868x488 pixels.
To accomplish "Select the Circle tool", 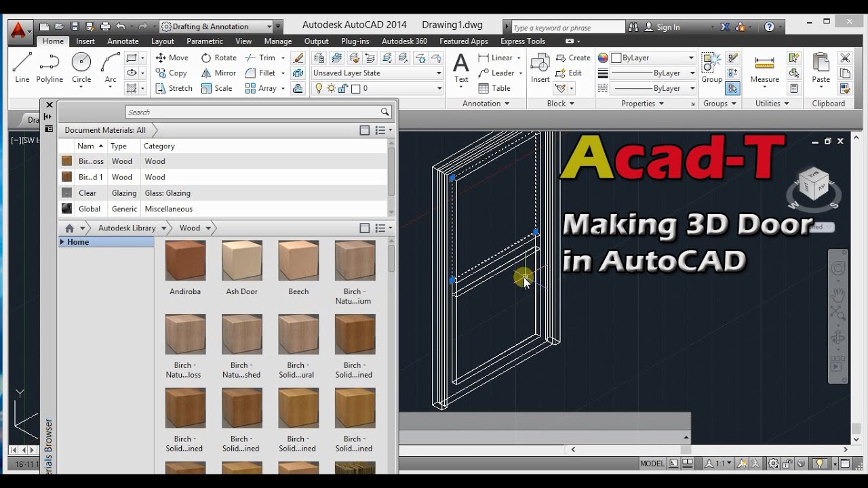I will pyautogui.click(x=81, y=68).
